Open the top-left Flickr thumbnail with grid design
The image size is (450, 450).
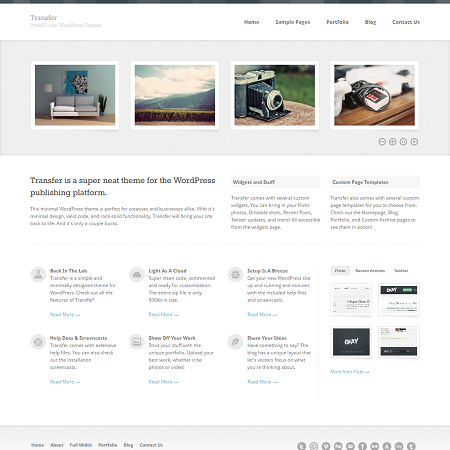pos(351,299)
